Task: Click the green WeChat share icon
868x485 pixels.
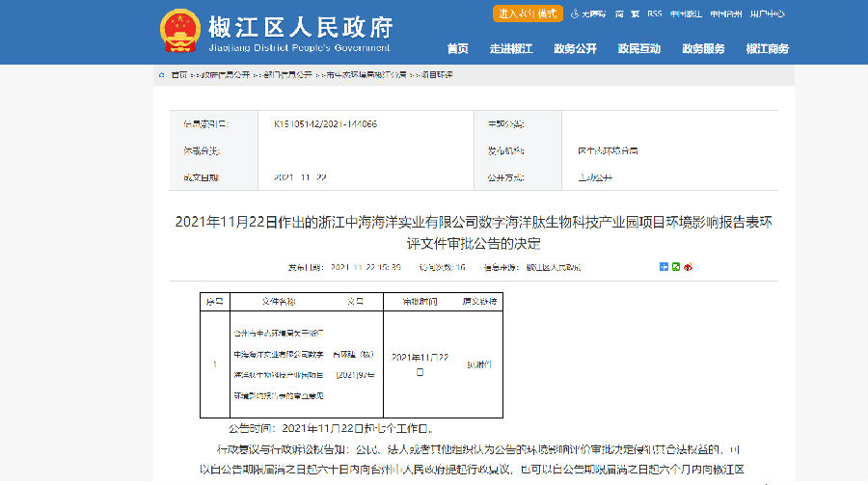Action: (675, 266)
